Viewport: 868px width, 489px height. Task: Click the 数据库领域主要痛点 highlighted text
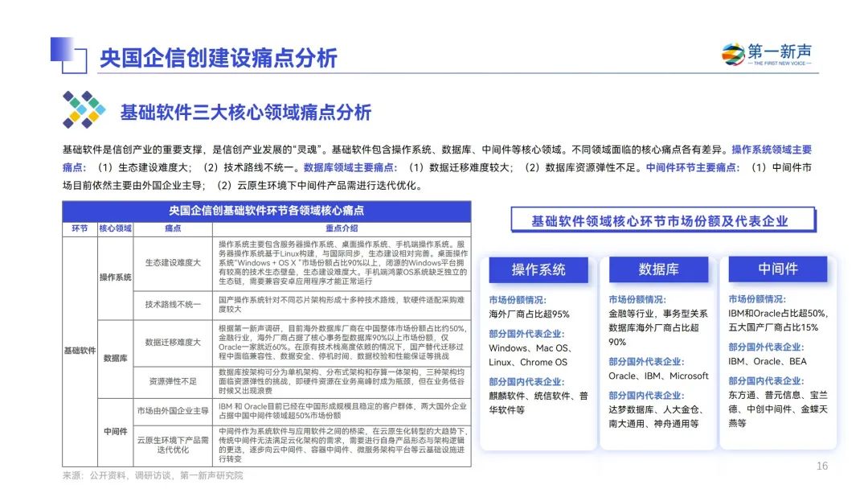350,167
